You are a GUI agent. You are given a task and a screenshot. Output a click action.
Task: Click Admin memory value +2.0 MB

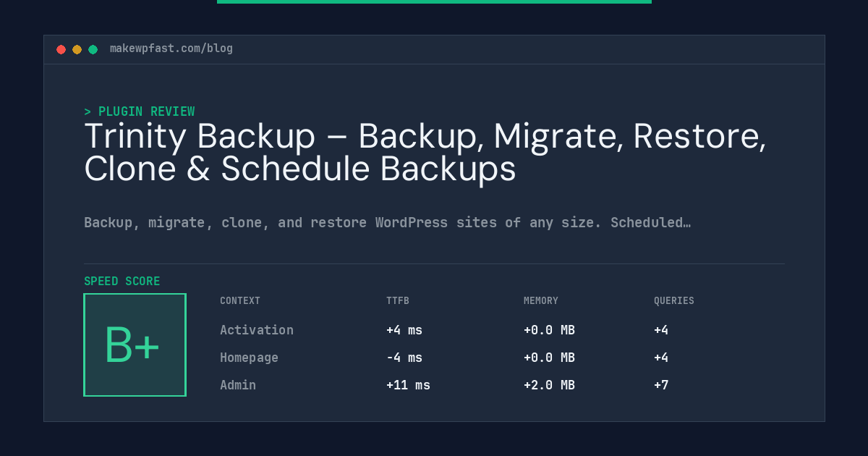pyautogui.click(x=549, y=385)
